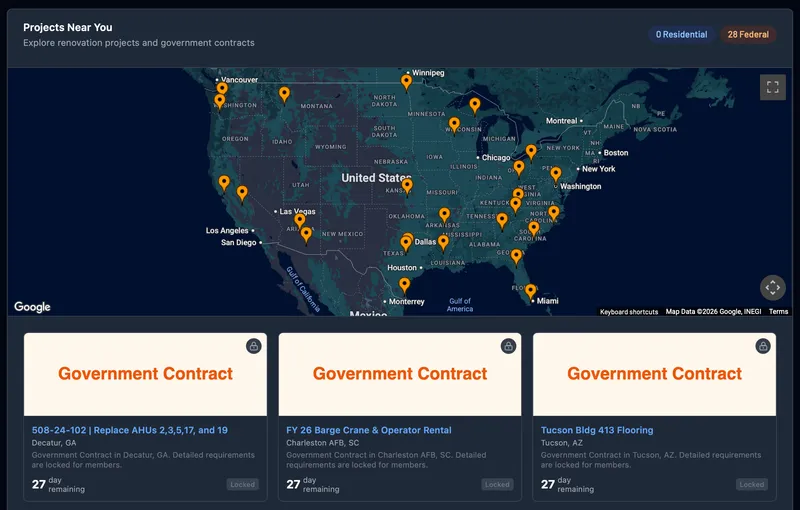Click the 'Tucson, AZ' location text

pyautogui.click(x=562, y=443)
